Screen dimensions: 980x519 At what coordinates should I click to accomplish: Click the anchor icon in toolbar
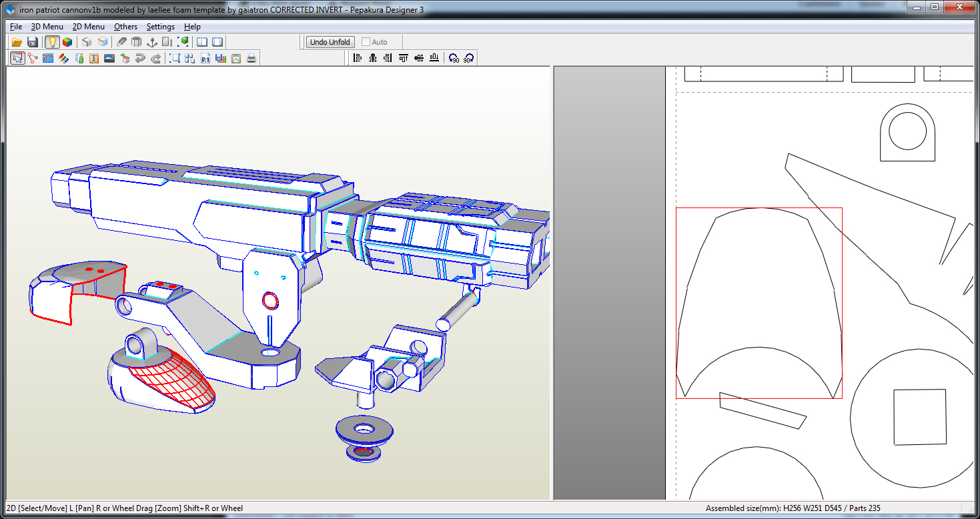coord(152,42)
